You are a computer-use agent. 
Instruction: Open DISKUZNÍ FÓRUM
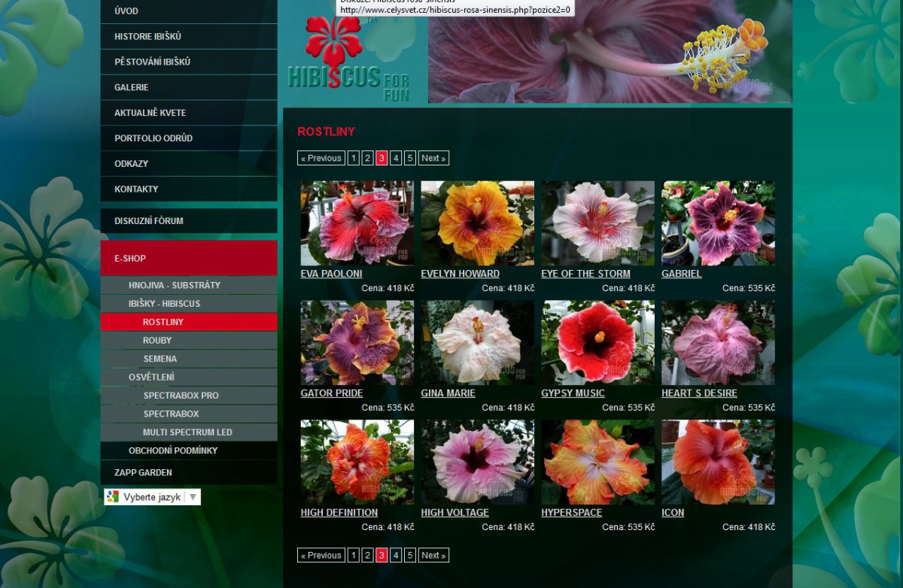189,221
